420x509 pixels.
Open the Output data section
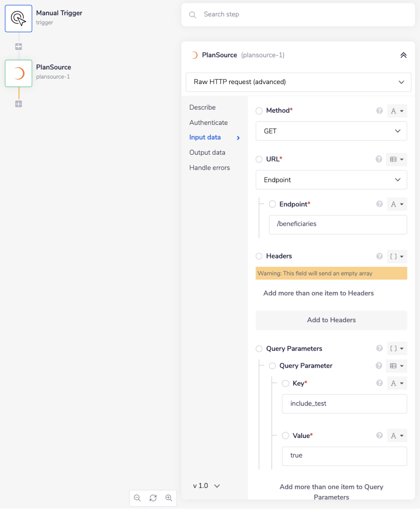(207, 153)
